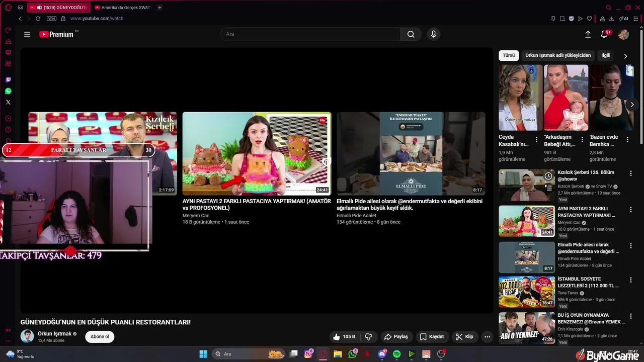Open a new browser tab
This screenshot has height=362, width=644.
tap(159, 8)
